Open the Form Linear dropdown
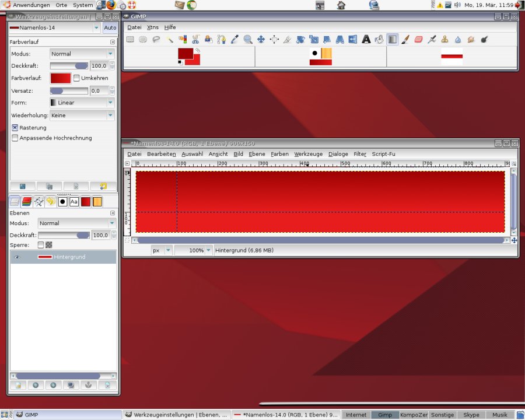Viewport: 525px width, 420px height. pyautogui.click(x=82, y=103)
